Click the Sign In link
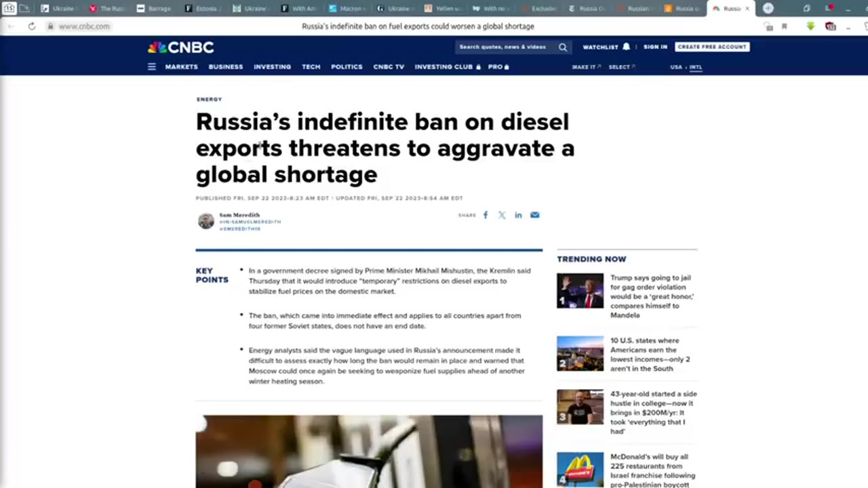 pyautogui.click(x=656, y=47)
